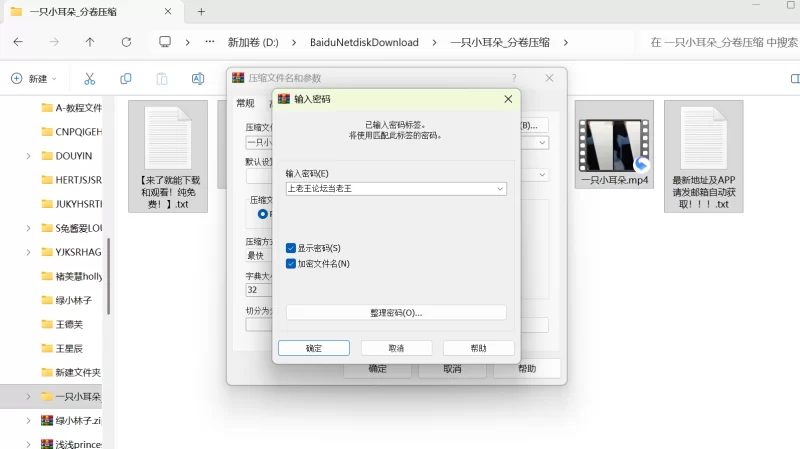Screen dimensions: 800x449
Task: Click the Copy icon in Explorer toolbar
Action: (x=125, y=78)
